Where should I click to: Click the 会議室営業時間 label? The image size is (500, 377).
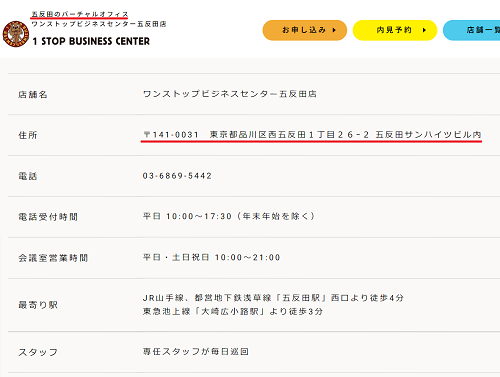click(x=53, y=258)
